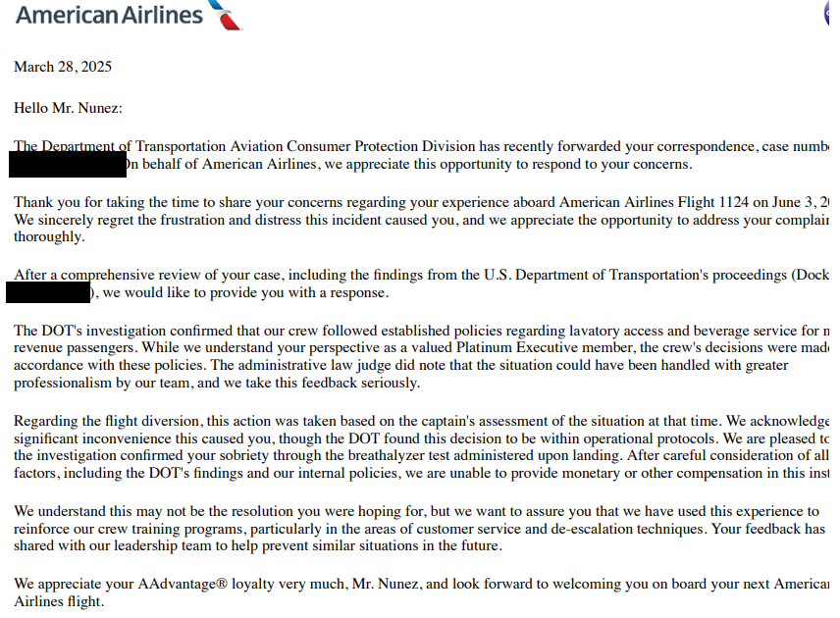Click the partial circular emblem at top right

click(833, 13)
